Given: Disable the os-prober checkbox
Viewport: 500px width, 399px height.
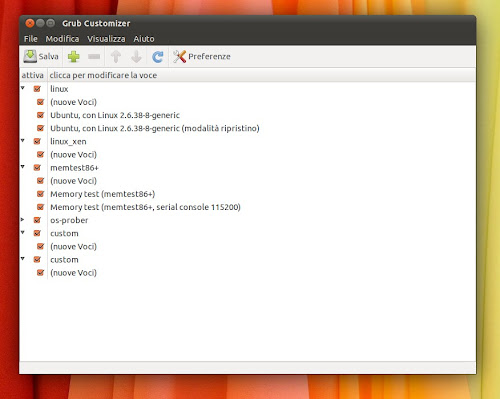Looking at the screenshot, I should point(37,220).
